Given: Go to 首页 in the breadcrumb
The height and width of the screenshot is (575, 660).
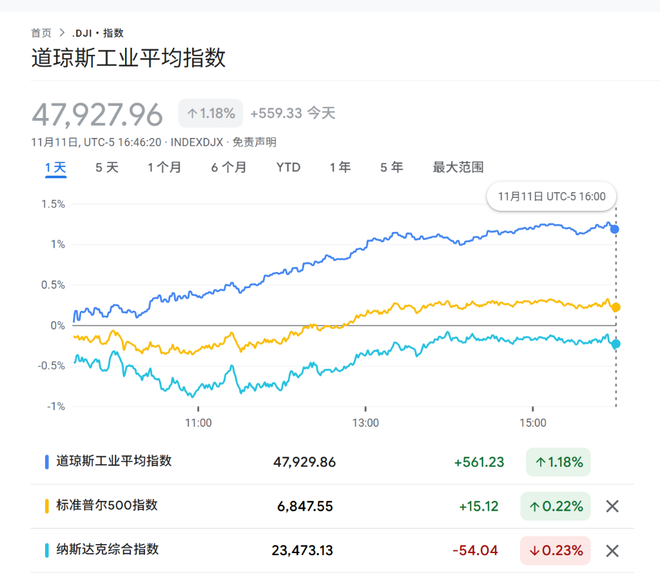Looking at the screenshot, I should pyautogui.click(x=41, y=33).
